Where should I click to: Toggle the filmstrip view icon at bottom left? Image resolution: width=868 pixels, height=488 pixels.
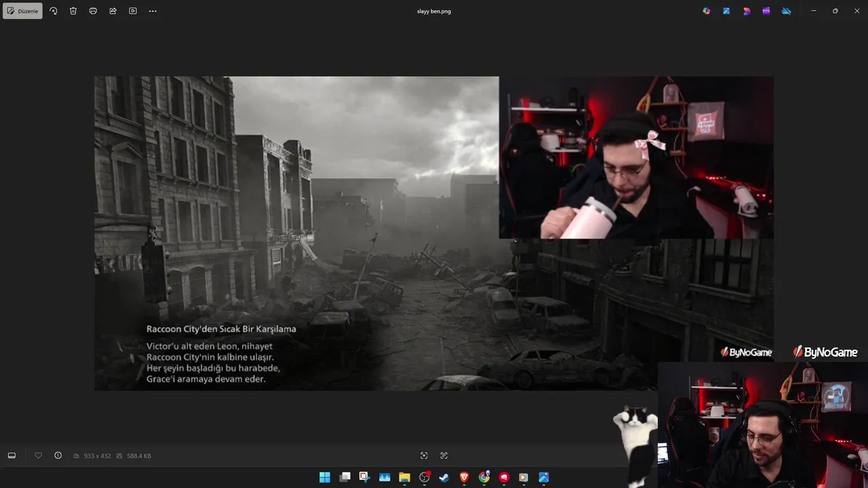click(x=12, y=455)
